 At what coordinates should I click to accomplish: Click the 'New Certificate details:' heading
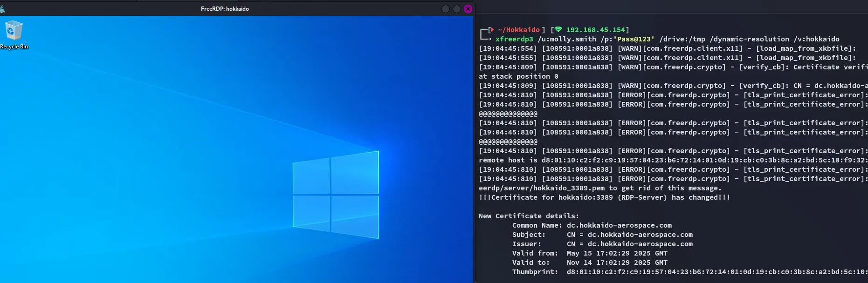[529, 216]
